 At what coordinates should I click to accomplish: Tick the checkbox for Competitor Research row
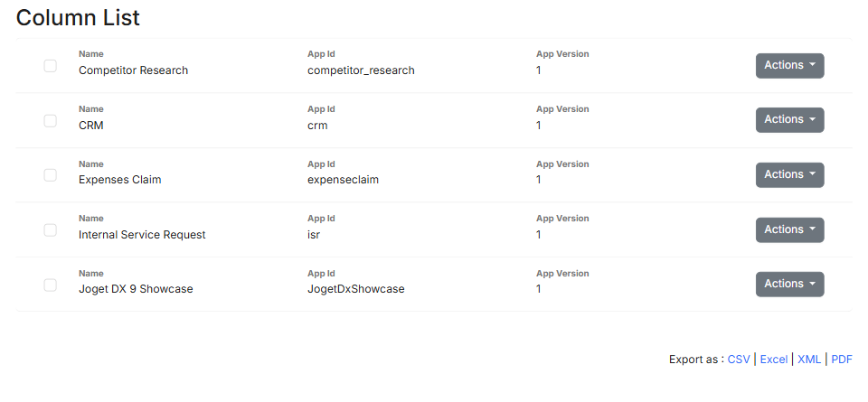pyautogui.click(x=51, y=66)
